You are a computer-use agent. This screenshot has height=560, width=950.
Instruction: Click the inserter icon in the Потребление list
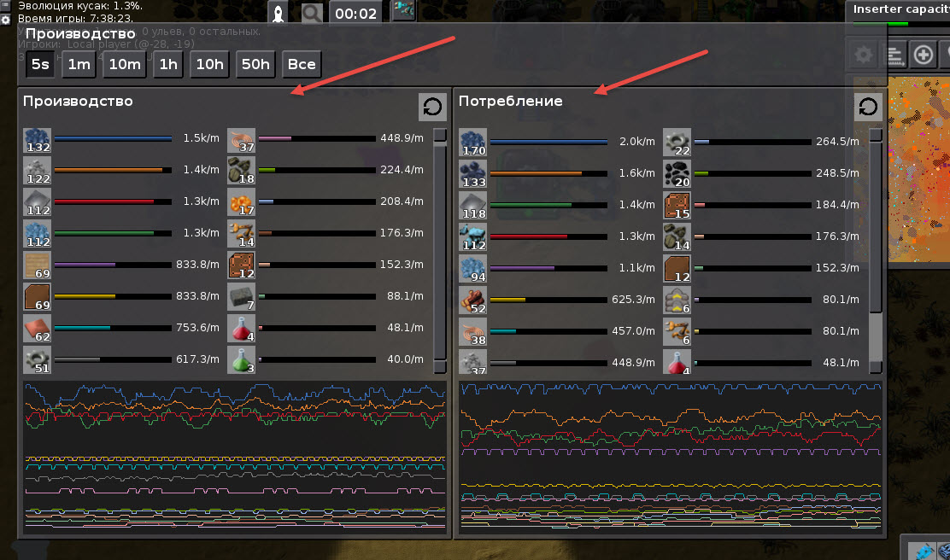pos(677,332)
